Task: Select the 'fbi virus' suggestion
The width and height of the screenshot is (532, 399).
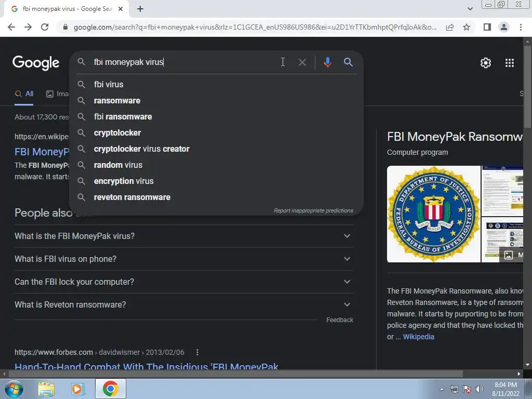Action: point(216,85)
